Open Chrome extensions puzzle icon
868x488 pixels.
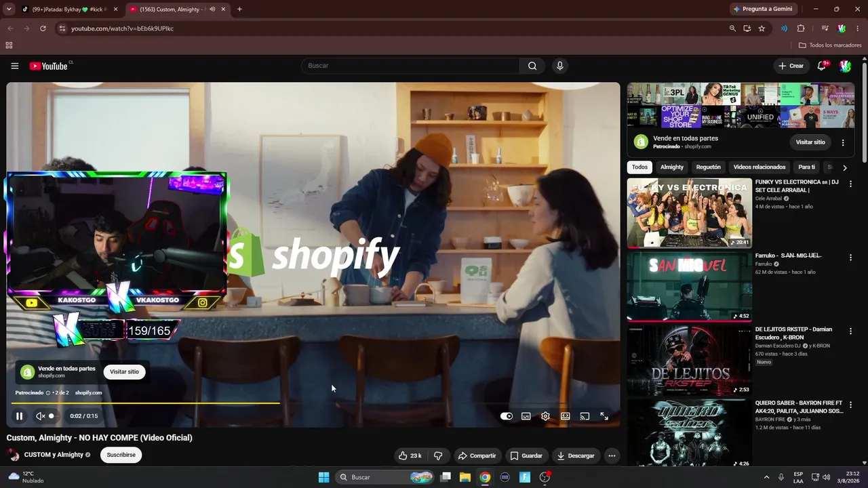pyautogui.click(x=801, y=28)
